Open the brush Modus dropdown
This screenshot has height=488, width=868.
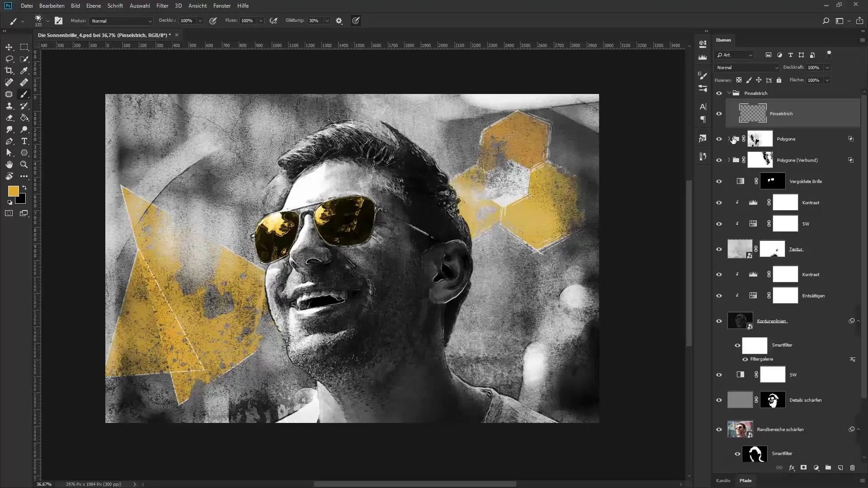[x=121, y=21]
